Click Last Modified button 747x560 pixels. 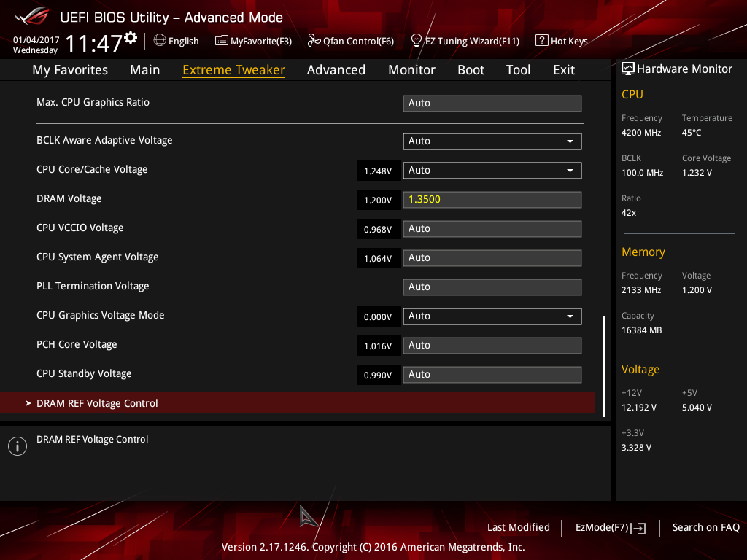(519, 527)
